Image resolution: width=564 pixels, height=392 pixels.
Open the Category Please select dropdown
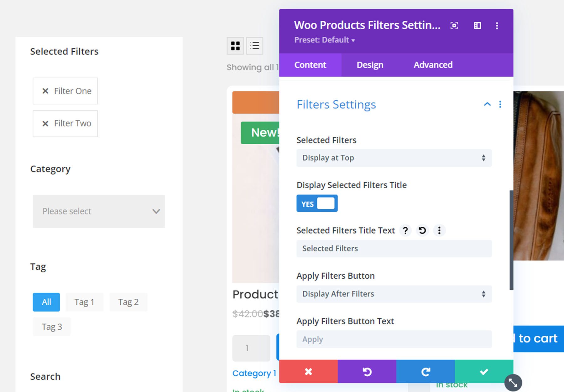[98, 211]
